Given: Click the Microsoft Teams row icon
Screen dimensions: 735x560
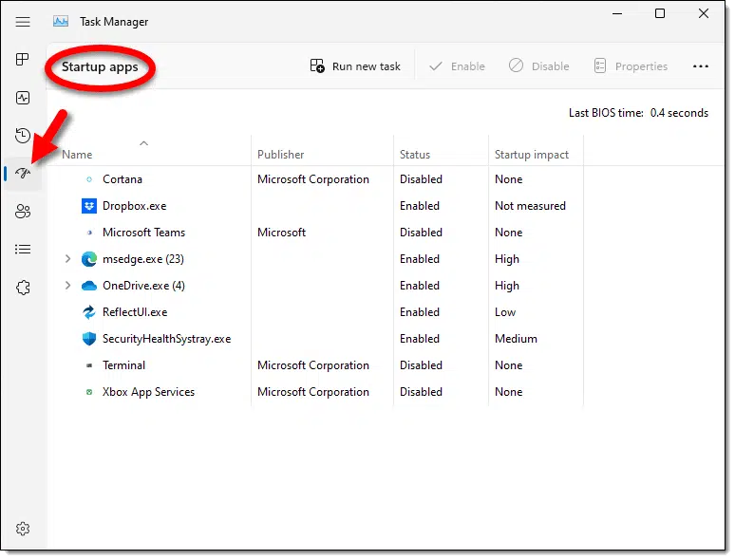Looking at the screenshot, I should pos(89,233).
